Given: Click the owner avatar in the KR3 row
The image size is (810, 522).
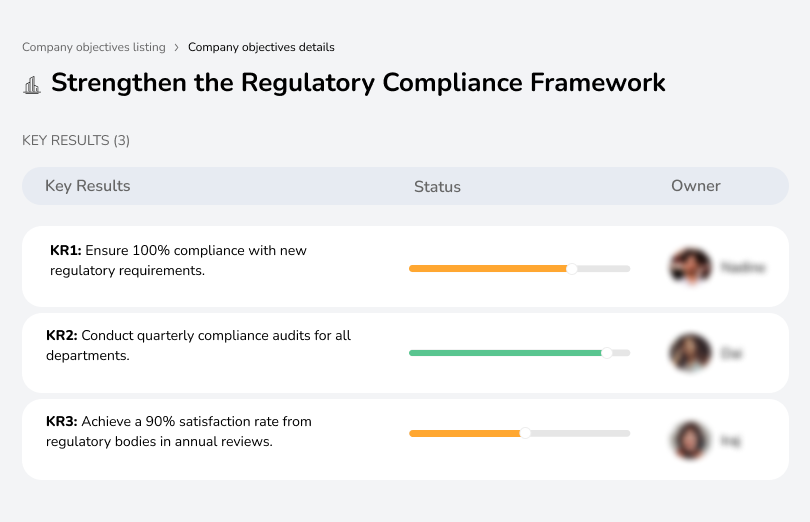Looking at the screenshot, I should click(690, 440).
